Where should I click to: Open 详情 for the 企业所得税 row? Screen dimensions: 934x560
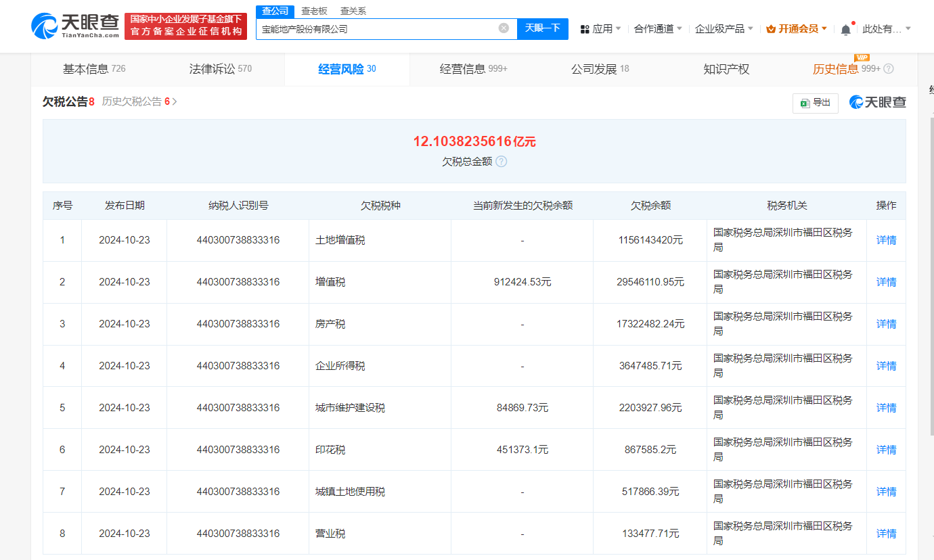pos(886,366)
